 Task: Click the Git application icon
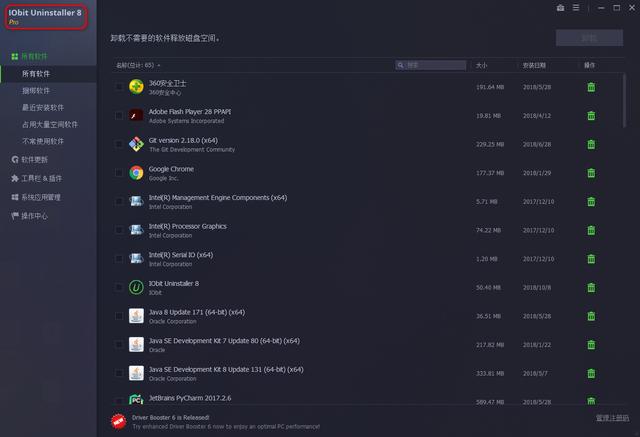pyautogui.click(x=136, y=144)
